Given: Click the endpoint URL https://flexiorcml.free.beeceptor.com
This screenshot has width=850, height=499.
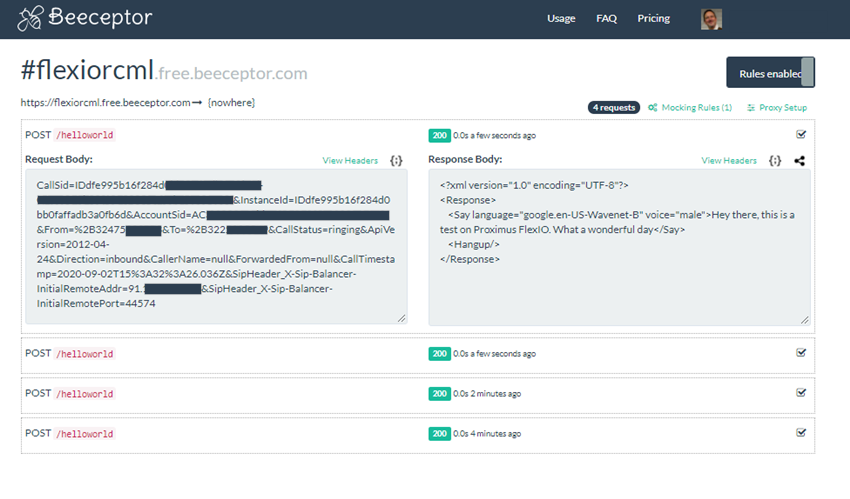Looking at the screenshot, I should click(105, 102).
